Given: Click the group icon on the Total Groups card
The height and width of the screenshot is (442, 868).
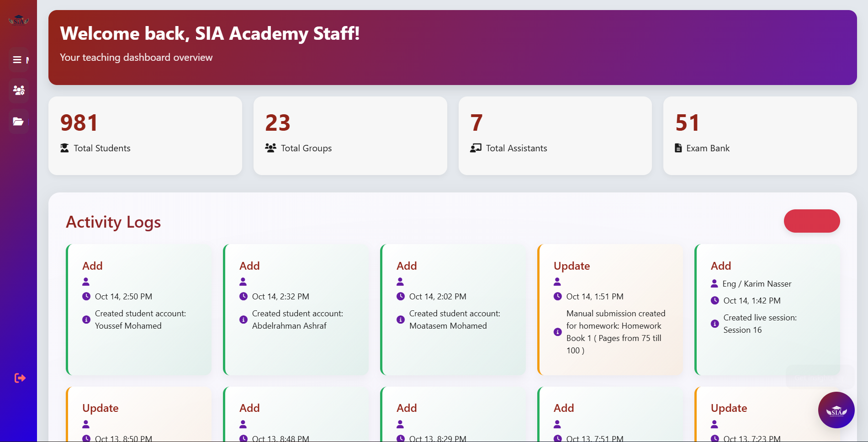Looking at the screenshot, I should click(270, 147).
